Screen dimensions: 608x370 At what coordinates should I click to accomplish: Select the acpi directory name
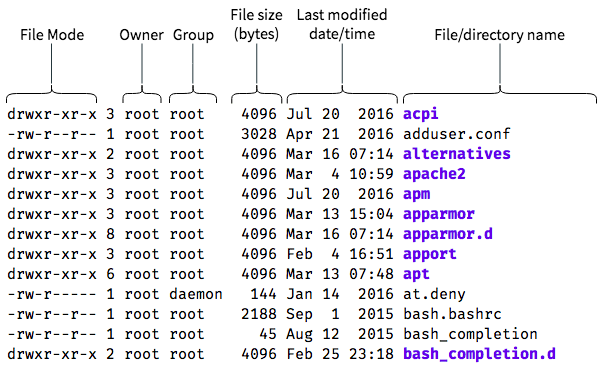421,114
